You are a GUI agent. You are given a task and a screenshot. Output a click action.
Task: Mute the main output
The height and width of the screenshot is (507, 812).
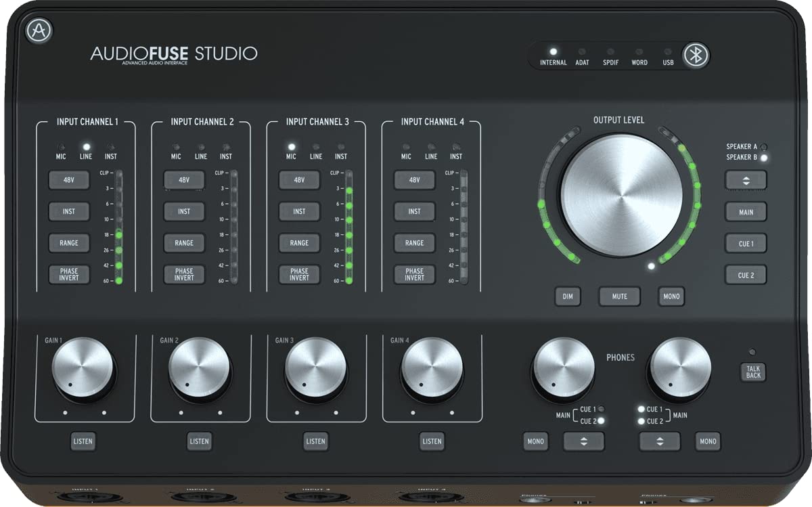click(619, 296)
